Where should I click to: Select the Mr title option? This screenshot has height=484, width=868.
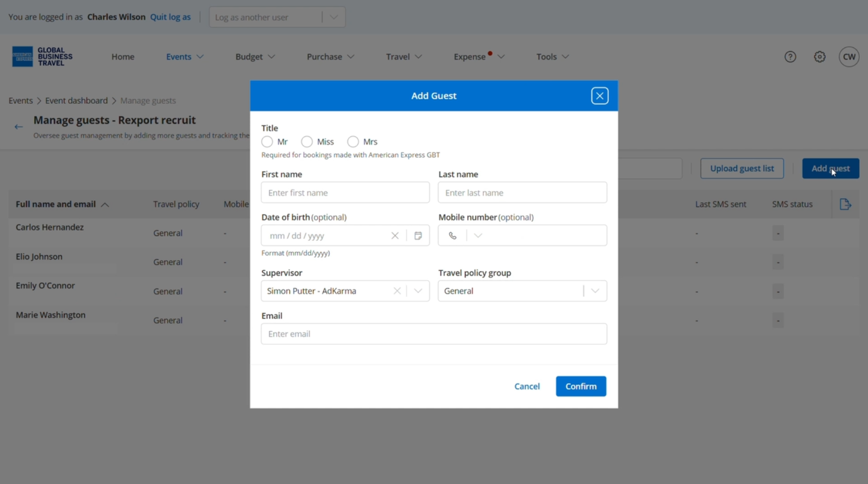point(267,142)
